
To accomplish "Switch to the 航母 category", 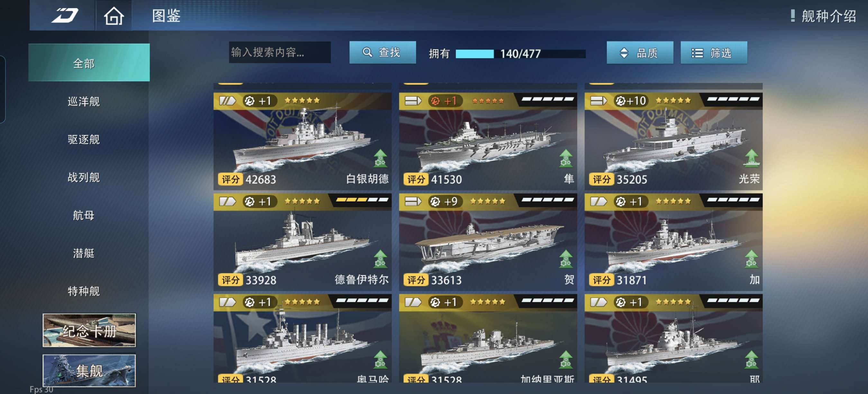I will tap(84, 215).
